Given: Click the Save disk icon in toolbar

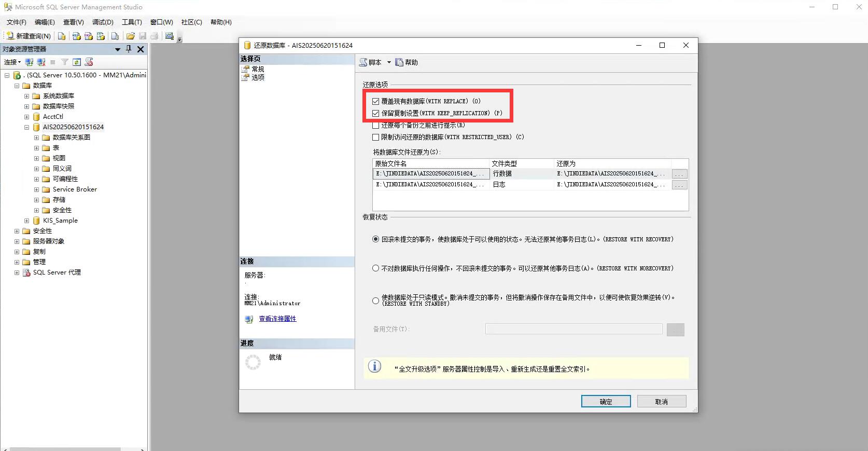Looking at the screenshot, I should (143, 36).
